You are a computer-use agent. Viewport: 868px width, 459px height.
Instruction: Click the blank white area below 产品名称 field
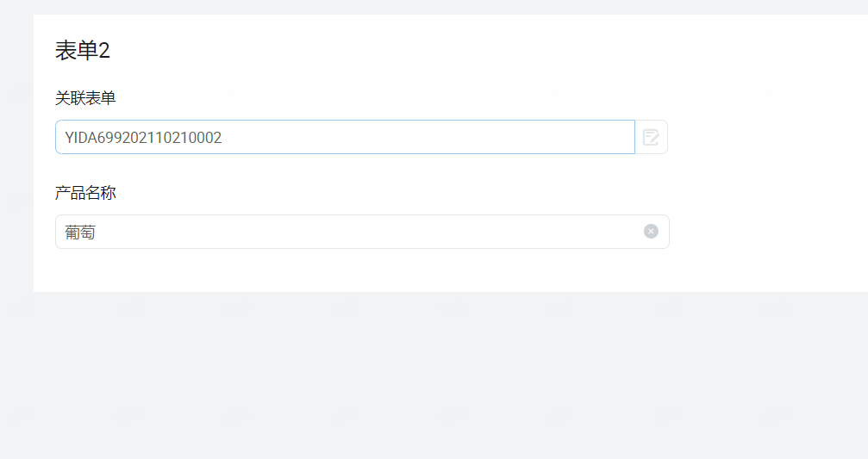click(362, 271)
